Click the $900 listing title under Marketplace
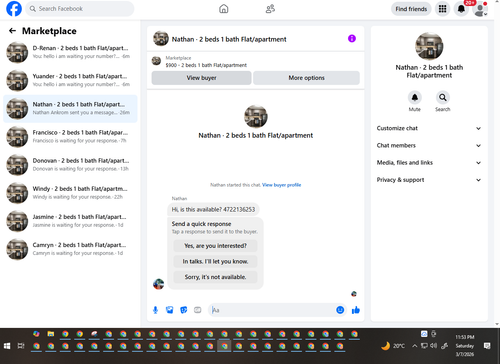Viewport: 500px width, 364px height. click(x=206, y=65)
